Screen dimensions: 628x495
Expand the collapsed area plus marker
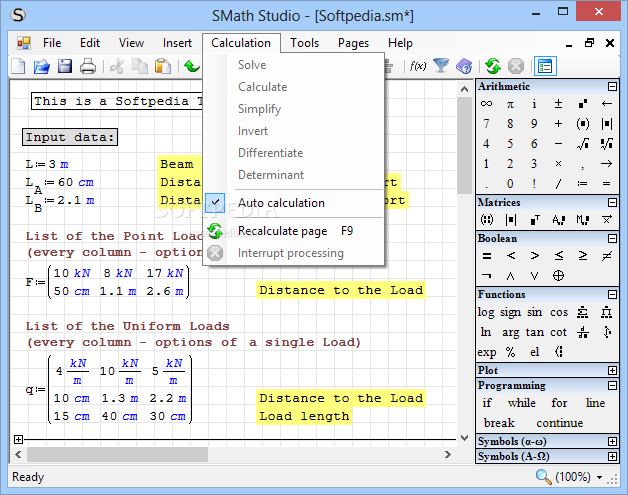click(x=18, y=439)
